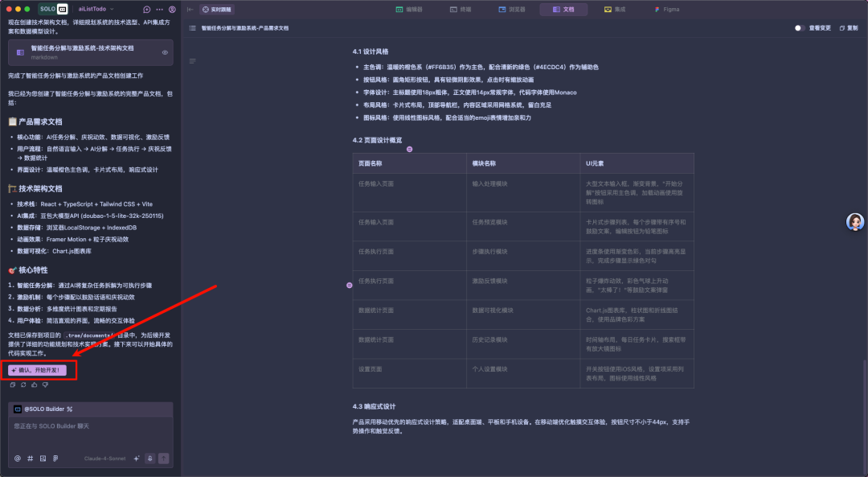Click the 4.3 响应式设计 heading
This screenshot has width=868, height=477.
coord(375,407)
